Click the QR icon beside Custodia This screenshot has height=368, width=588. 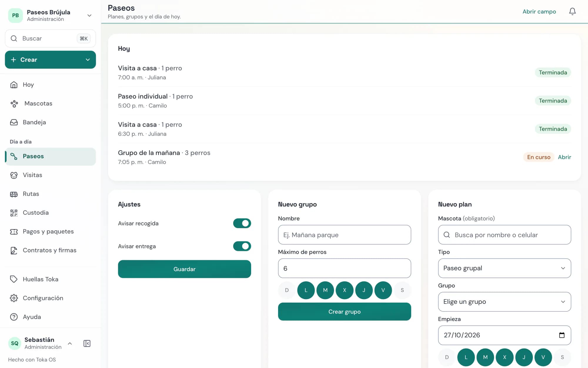click(14, 213)
